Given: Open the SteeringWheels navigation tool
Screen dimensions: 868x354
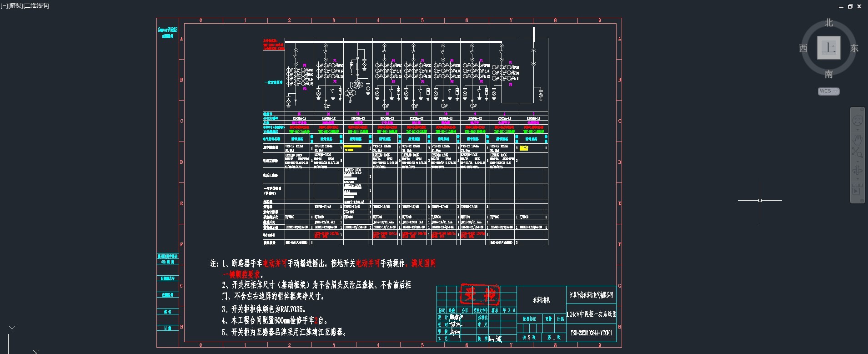Looking at the screenshot, I should (x=857, y=121).
